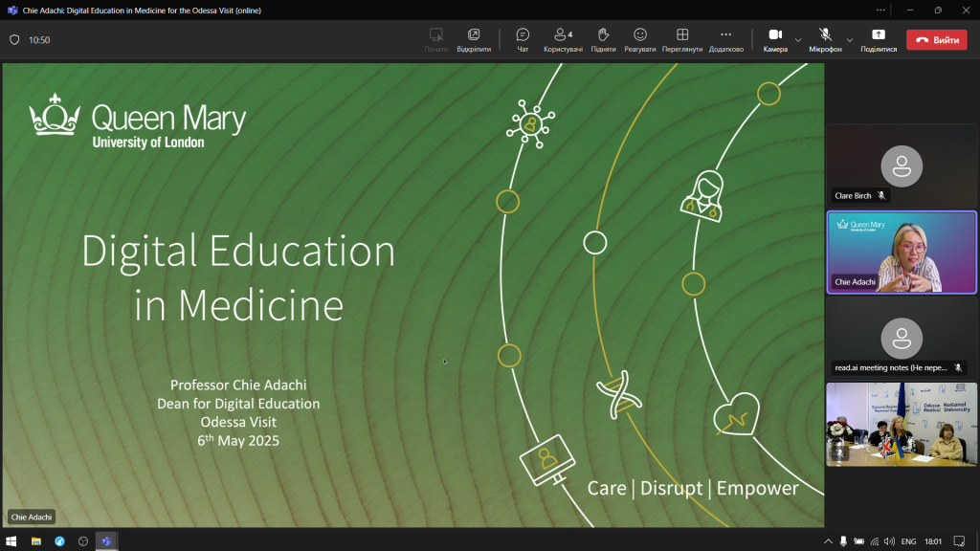Select Chie Adachi's video tile
The height and width of the screenshot is (551, 980).
click(902, 253)
